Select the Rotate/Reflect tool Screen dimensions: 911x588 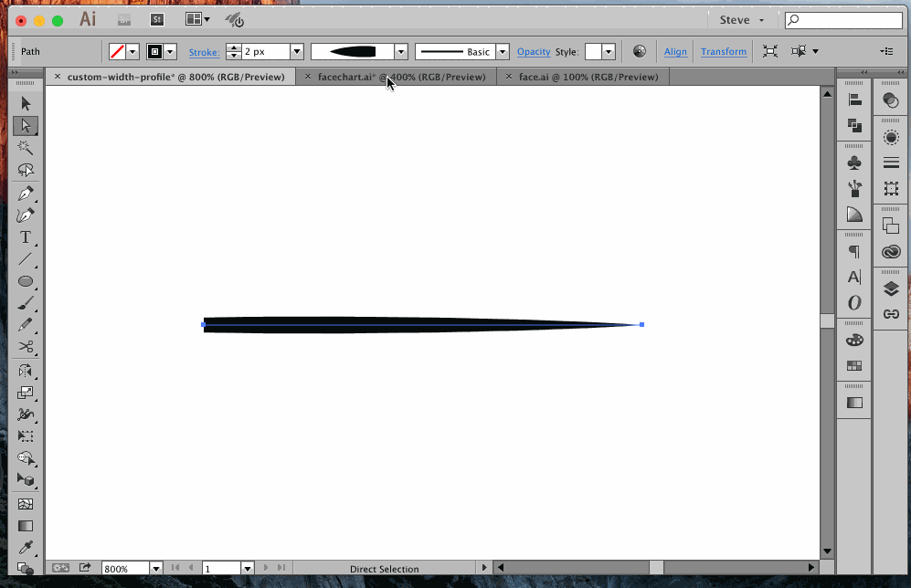[x=26, y=371]
